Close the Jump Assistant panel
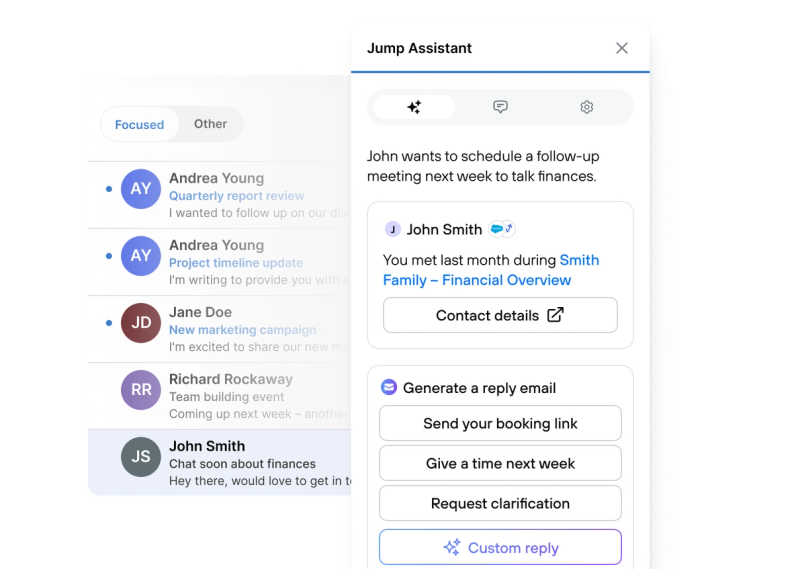The height and width of the screenshot is (569, 794). [x=622, y=48]
